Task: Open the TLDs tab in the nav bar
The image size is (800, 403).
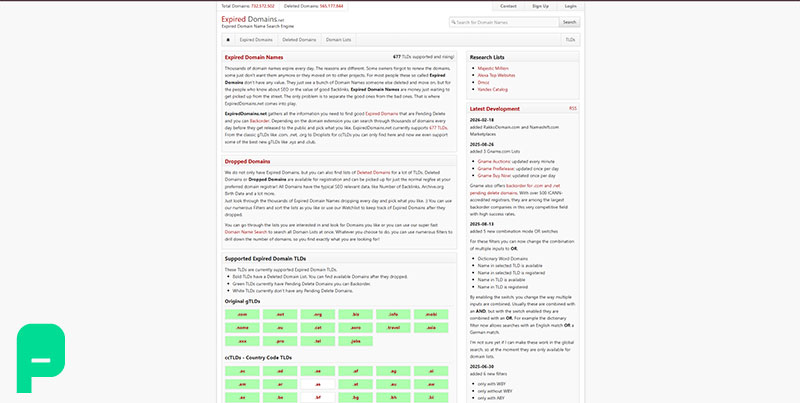Action: pyautogui.click(x=570, y=40)
